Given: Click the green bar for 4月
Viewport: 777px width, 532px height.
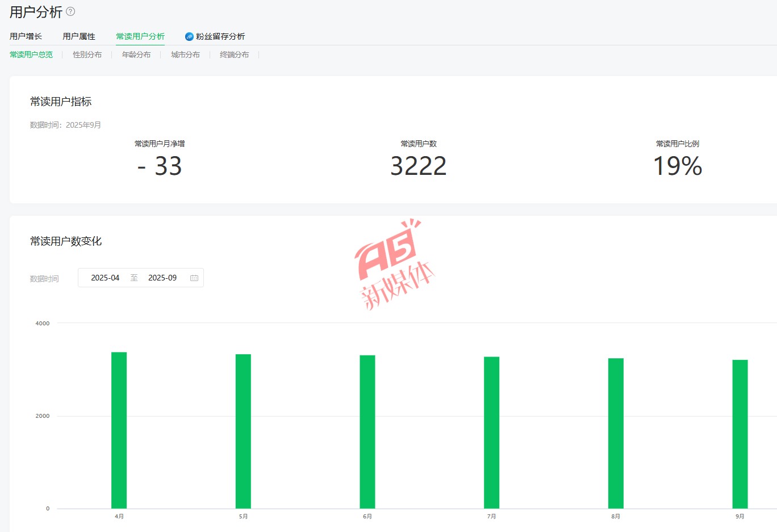Looking at the screenshot, I should pyautogui.click(x=119, y=430).
